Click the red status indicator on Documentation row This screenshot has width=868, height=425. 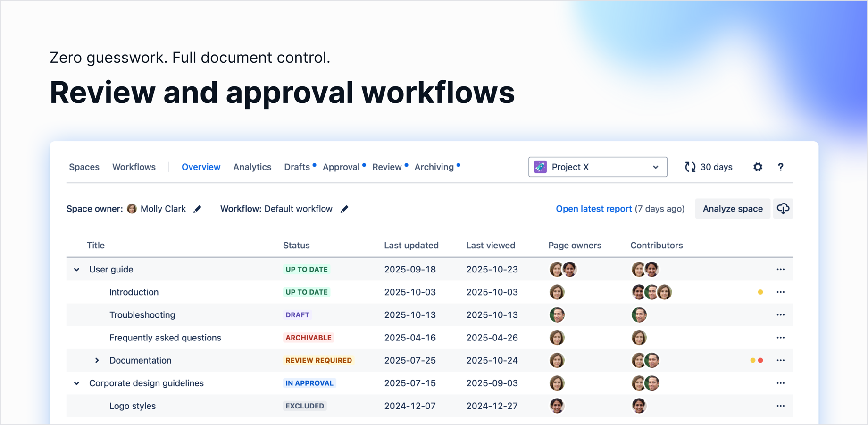[x=761, y=360]
